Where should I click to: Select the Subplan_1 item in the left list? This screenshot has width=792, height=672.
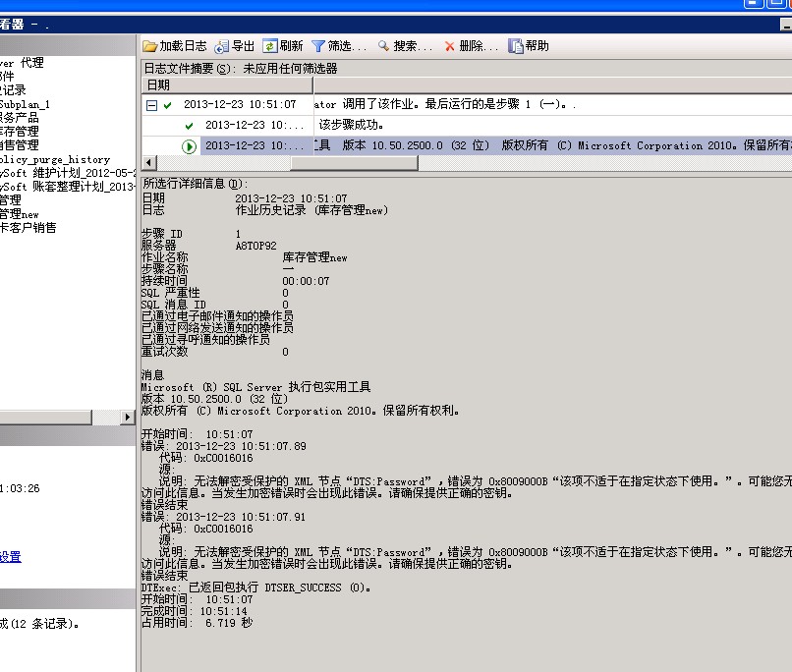(x=25, y=104)
